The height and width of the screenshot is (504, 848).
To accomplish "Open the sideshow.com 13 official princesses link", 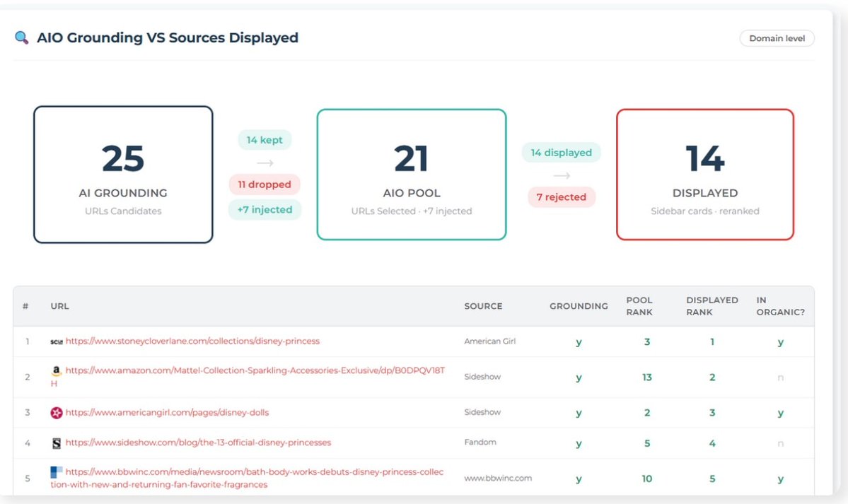I will tap(198, 443).
